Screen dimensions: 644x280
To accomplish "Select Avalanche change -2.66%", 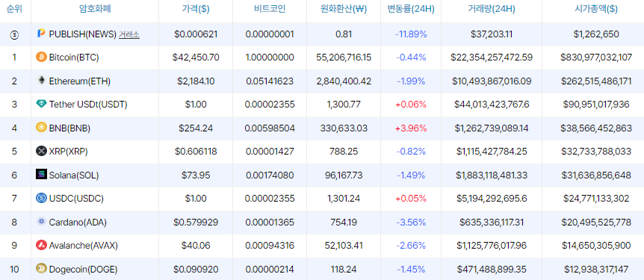I will (x=411, y=246).
